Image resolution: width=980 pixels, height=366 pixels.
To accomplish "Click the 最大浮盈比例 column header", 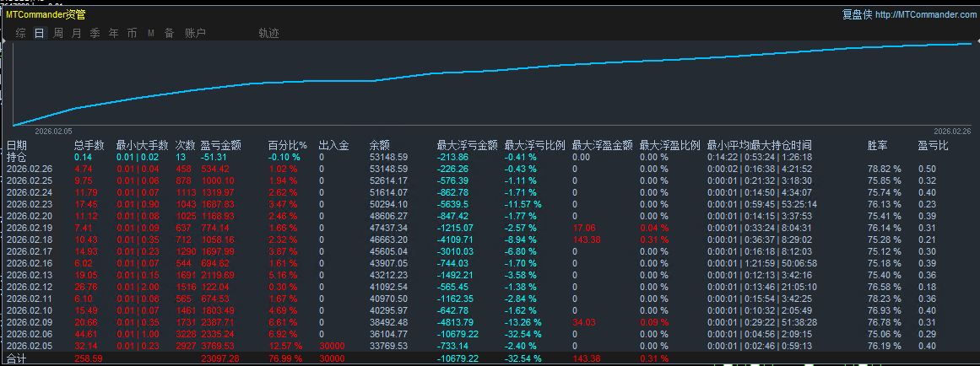I will click(670, 146).
